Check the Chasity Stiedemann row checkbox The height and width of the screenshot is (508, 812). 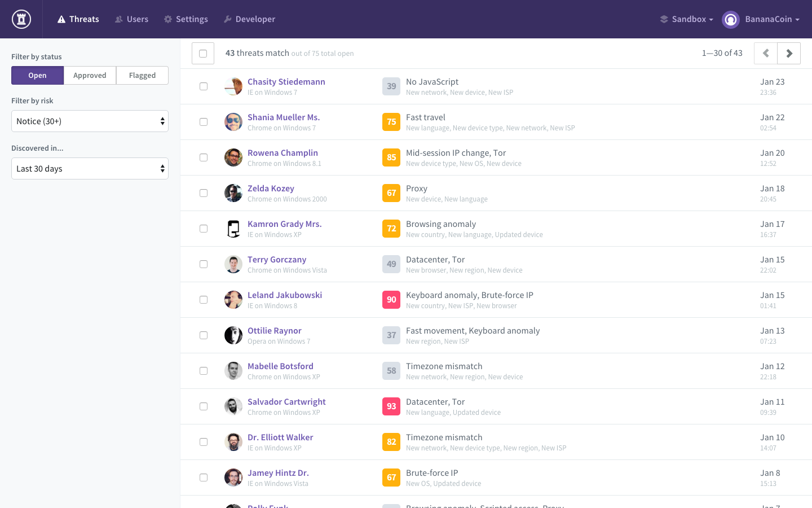[x=204, y=86]
